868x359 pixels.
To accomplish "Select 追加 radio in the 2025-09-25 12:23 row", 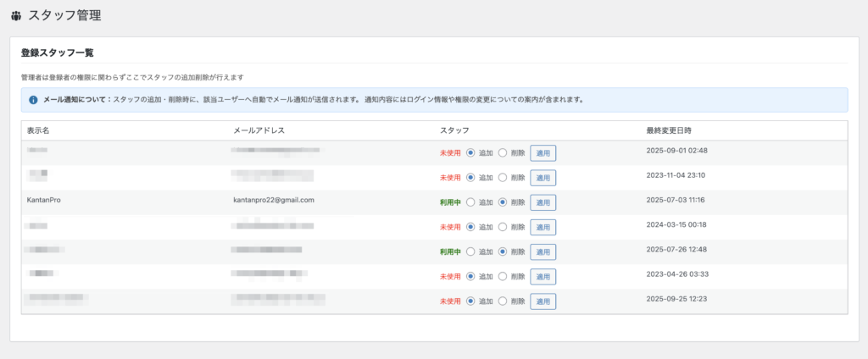I will point(470,301).
